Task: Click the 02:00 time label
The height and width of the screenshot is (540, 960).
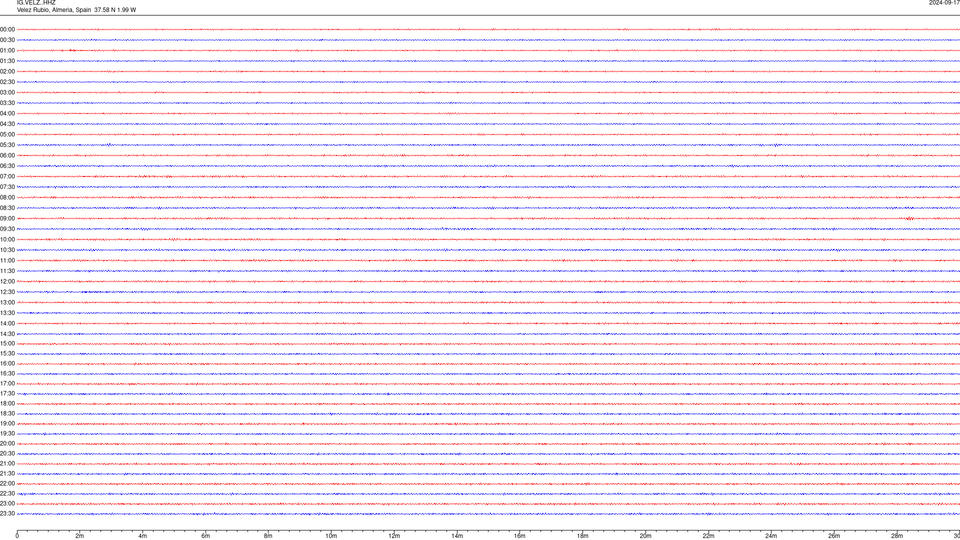Action: tap(7, 72)
